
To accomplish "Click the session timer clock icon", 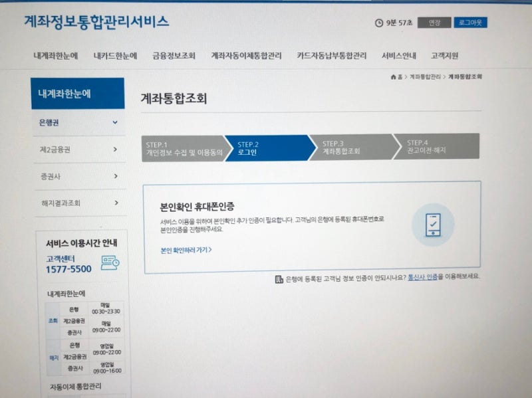I will pos(379,23).
